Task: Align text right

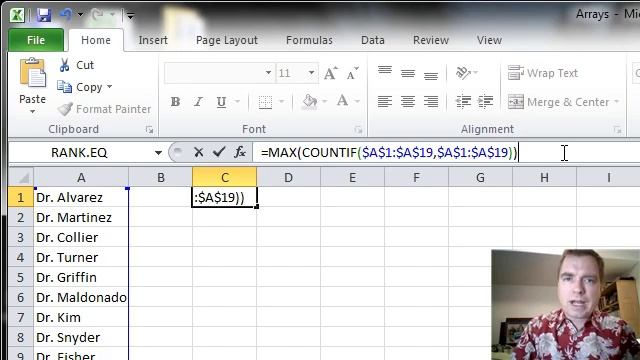Action: point(431,101)
